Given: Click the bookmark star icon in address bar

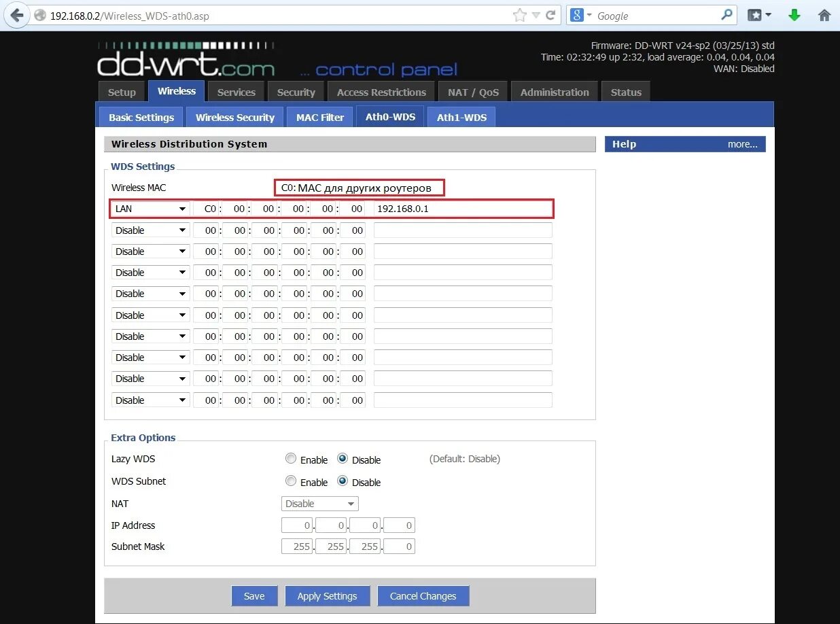Looking at the screenshot, I should pos(520,15).
